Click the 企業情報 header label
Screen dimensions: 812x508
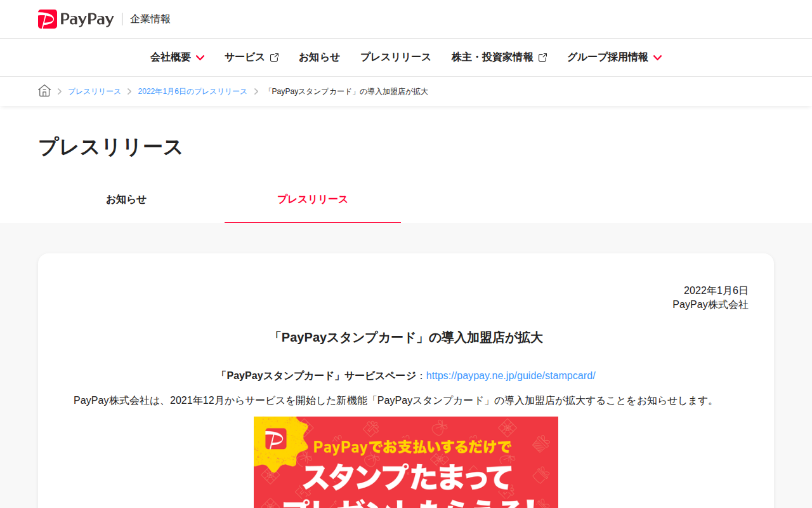pos(150,19)
